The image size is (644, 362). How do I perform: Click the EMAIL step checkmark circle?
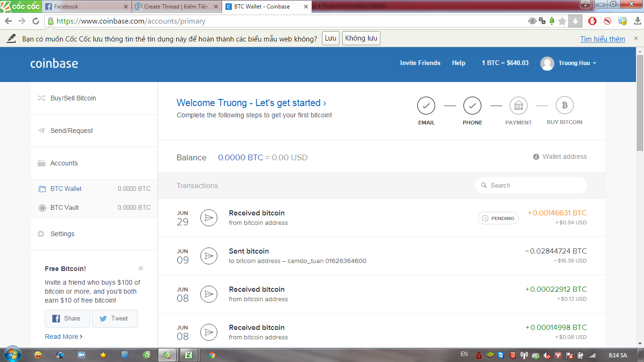tap(426, 106)
